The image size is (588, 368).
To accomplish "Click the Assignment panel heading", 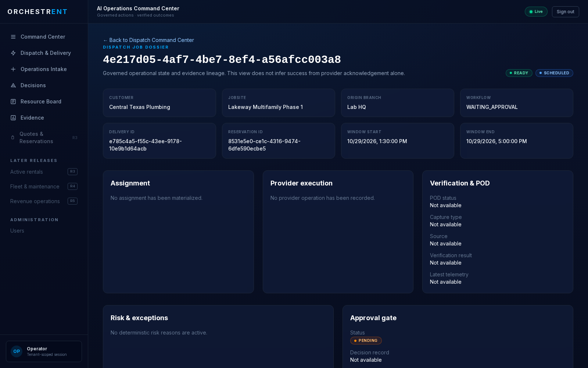I will point(130,183).
